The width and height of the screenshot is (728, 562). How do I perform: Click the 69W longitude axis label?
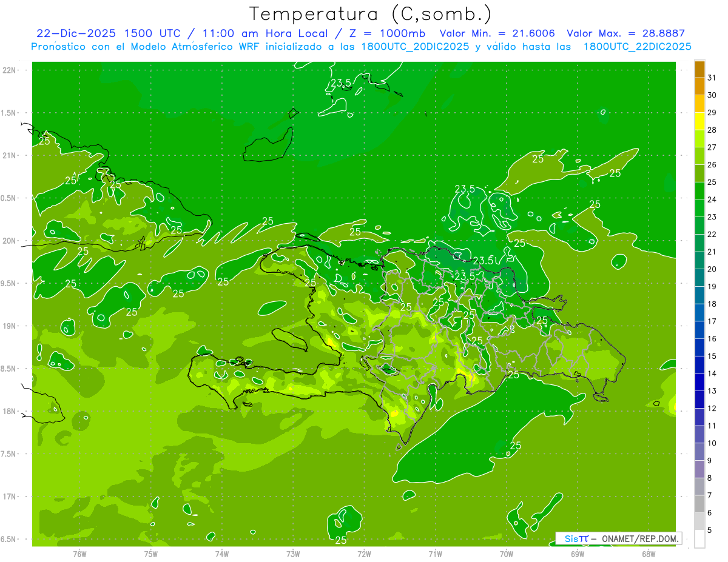point(578,554)
